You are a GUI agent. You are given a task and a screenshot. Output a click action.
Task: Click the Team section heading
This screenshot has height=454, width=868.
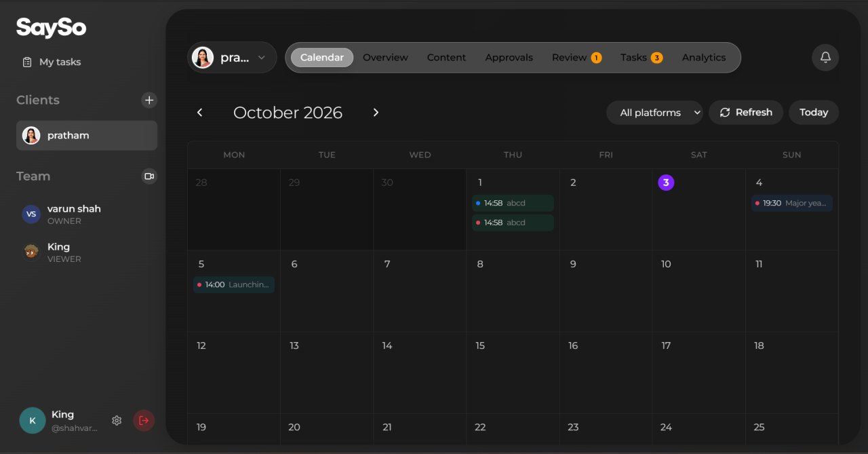click(x=33, y=176)
